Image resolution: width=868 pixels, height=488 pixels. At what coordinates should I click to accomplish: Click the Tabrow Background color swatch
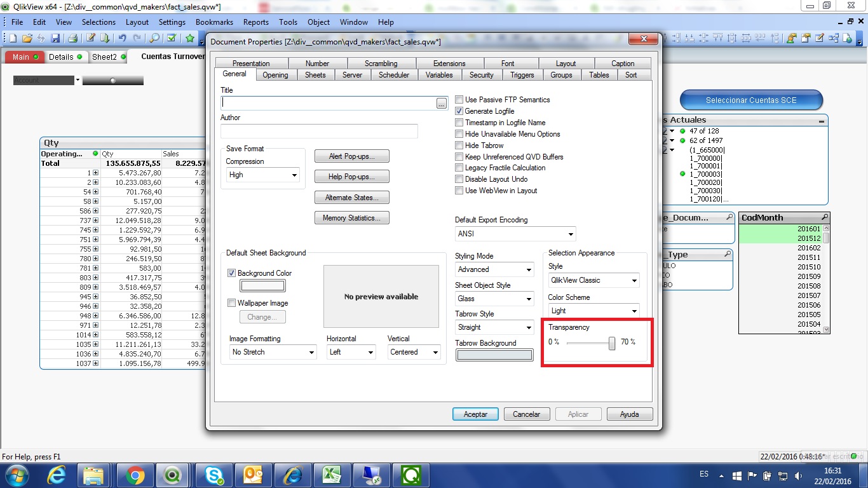pos(494,355)
